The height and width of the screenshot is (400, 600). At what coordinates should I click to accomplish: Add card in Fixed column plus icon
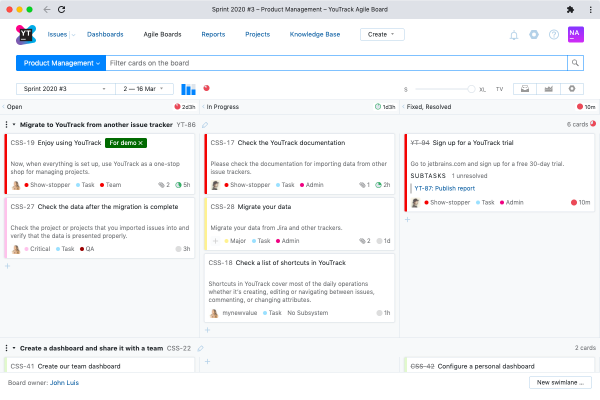[408, 219]
